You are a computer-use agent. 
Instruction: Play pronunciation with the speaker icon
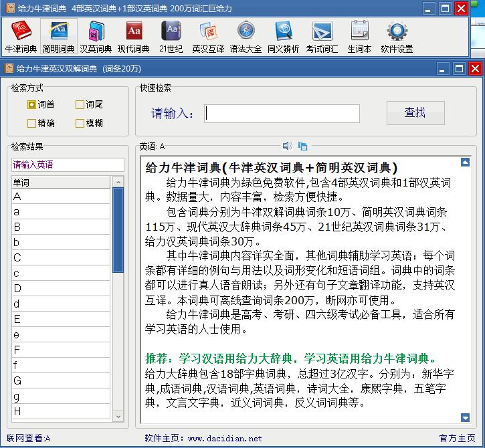[288, 146]
